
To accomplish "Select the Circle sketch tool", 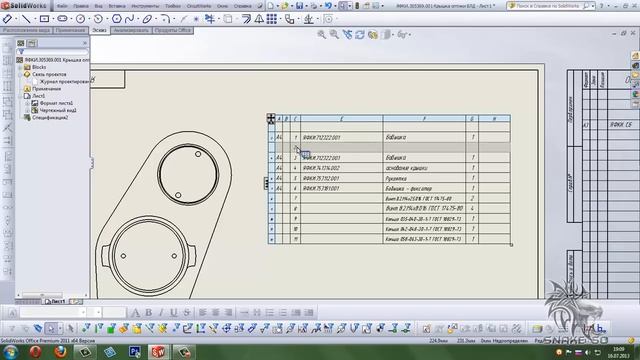I will point(80,19).
